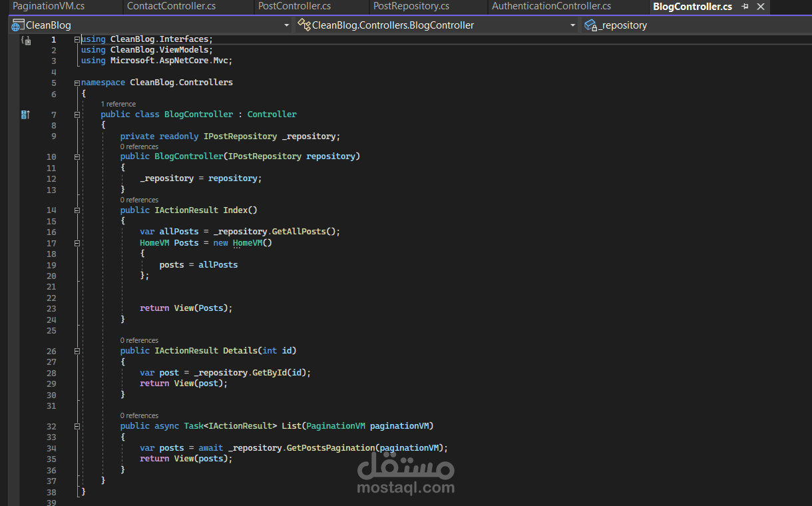Open '0 references' CodeLens above List method

tap(139, 415)
